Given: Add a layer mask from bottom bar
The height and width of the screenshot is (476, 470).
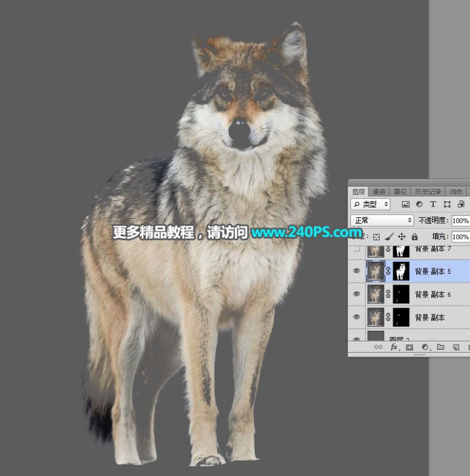Looking at the screenshot, I should (x=409, y=347).
